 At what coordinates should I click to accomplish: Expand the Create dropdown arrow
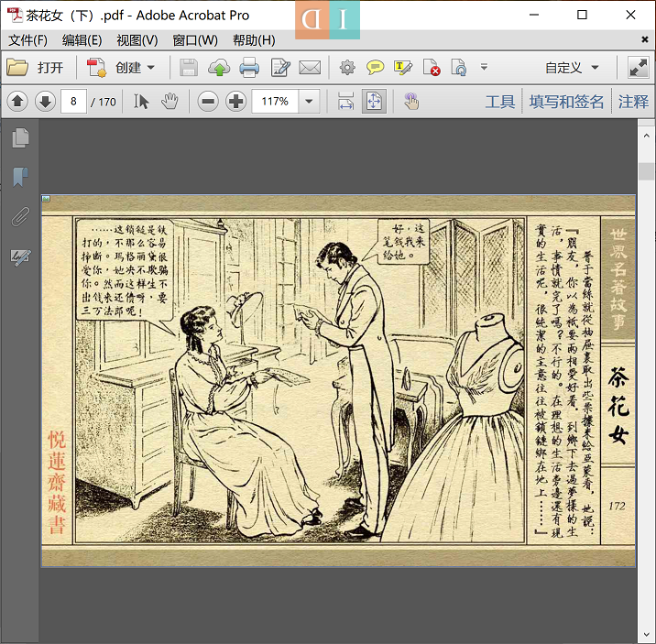tap(151, 67)
